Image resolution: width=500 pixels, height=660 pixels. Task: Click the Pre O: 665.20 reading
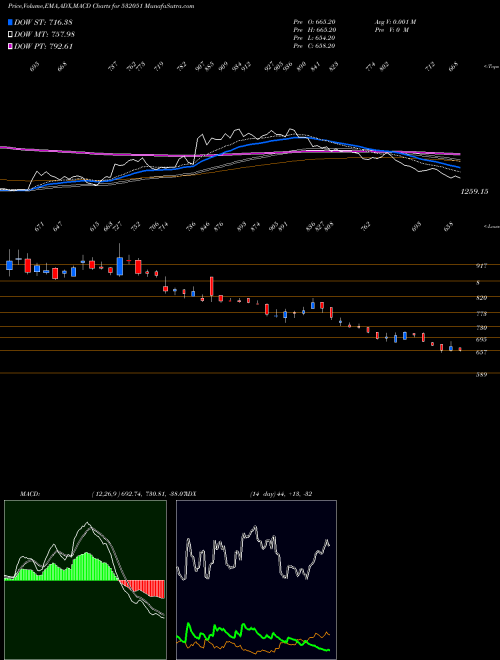(x=314, y=22)
